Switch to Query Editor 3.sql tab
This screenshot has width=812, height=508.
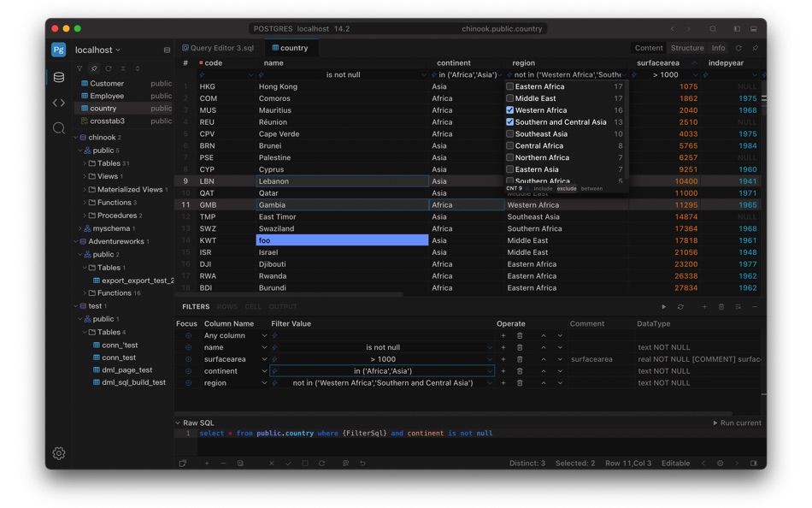[x=218, y=48]
